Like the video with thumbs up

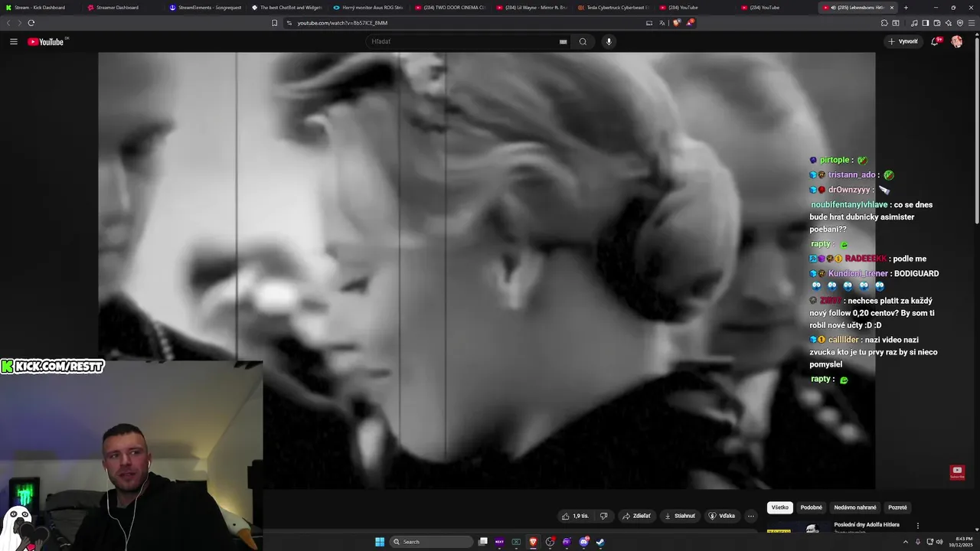pyautogui.click(x=575, y=516)
